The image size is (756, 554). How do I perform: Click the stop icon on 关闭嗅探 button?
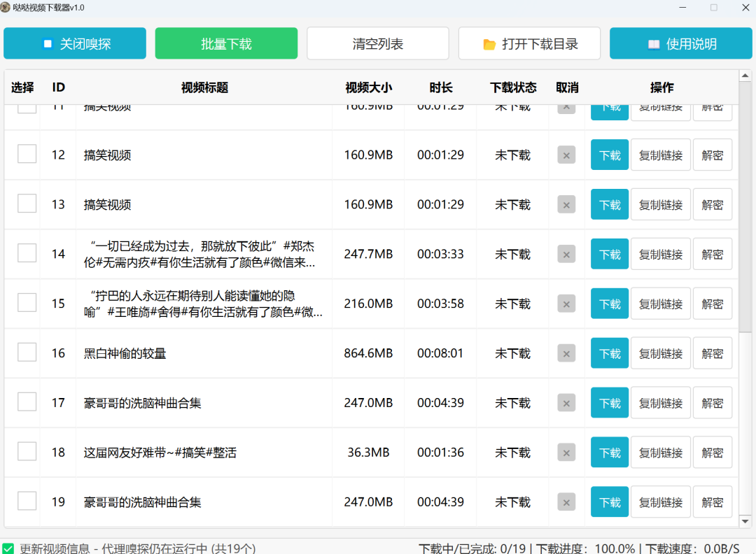click(x=48, y=44)
